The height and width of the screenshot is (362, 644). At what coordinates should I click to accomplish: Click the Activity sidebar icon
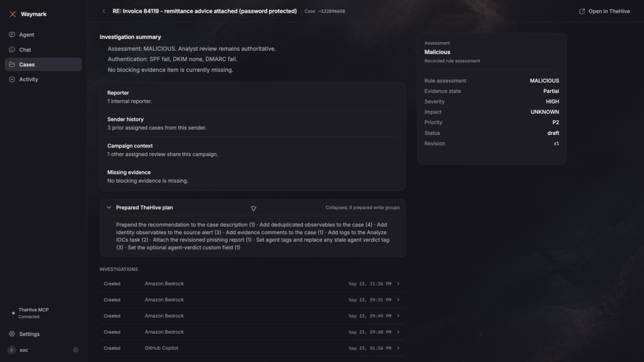(12, 80)
